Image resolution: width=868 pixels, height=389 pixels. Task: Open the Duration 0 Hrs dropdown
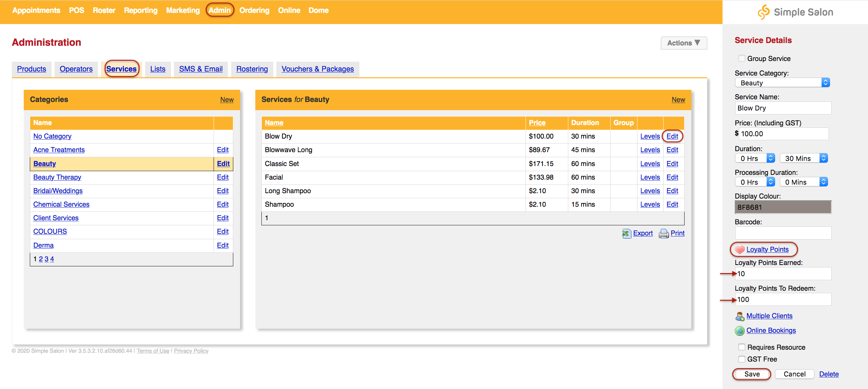(755, 158)
